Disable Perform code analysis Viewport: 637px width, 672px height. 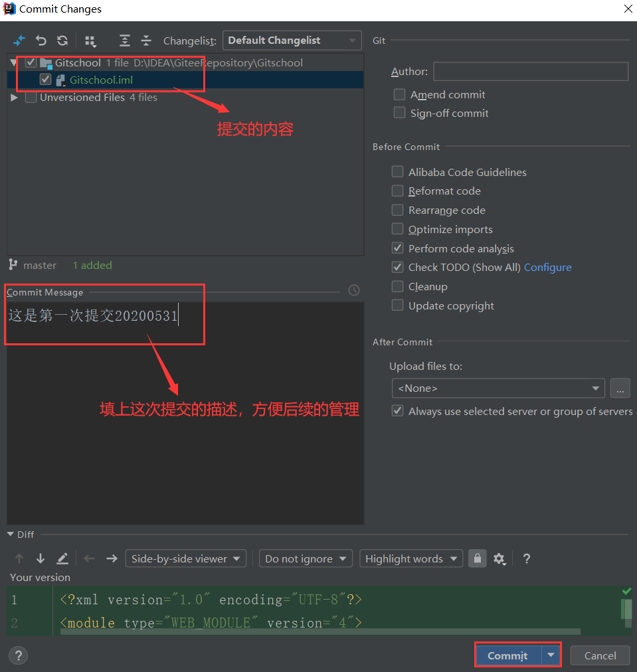[397, 248]
